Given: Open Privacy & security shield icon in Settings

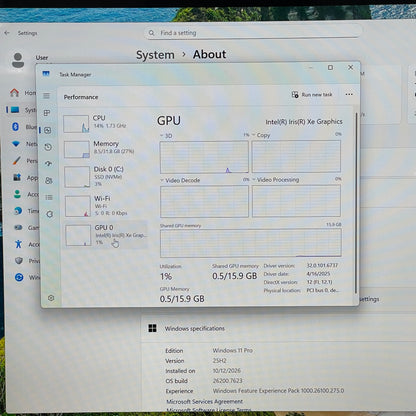Looking at the screenshot, I should click(x=19, y=260).
